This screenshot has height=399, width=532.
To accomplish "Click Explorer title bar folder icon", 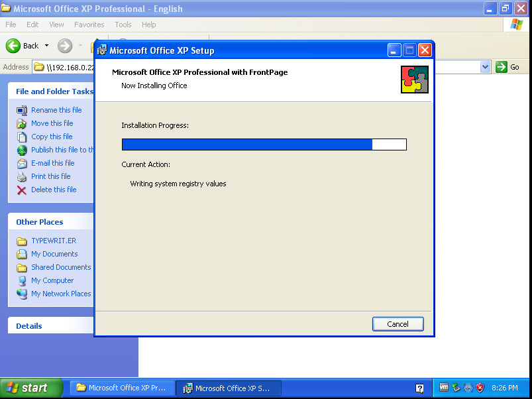I will [5, 7].
